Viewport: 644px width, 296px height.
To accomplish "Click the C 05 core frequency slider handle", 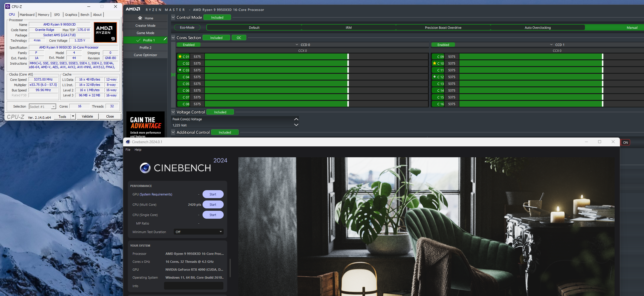I will click(348, 84).
